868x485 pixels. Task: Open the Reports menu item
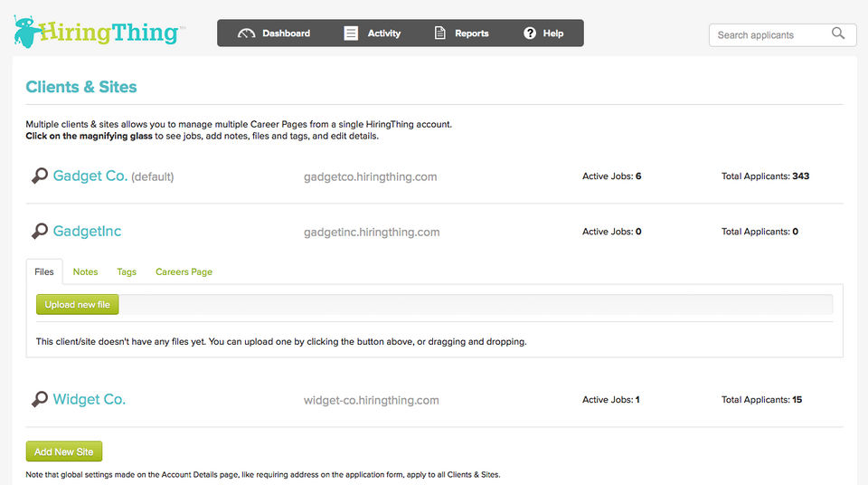pyautogui.click(x=462, y=33)
